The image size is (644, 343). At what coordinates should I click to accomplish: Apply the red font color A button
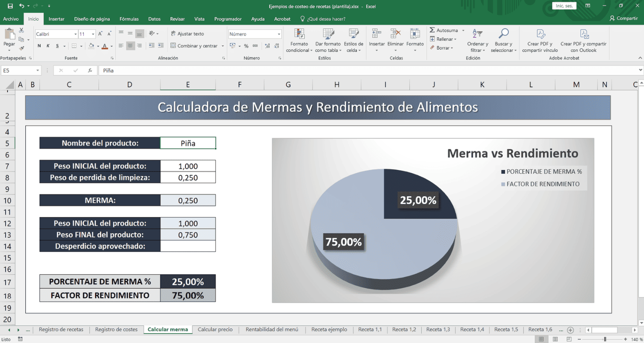point(105,46)
